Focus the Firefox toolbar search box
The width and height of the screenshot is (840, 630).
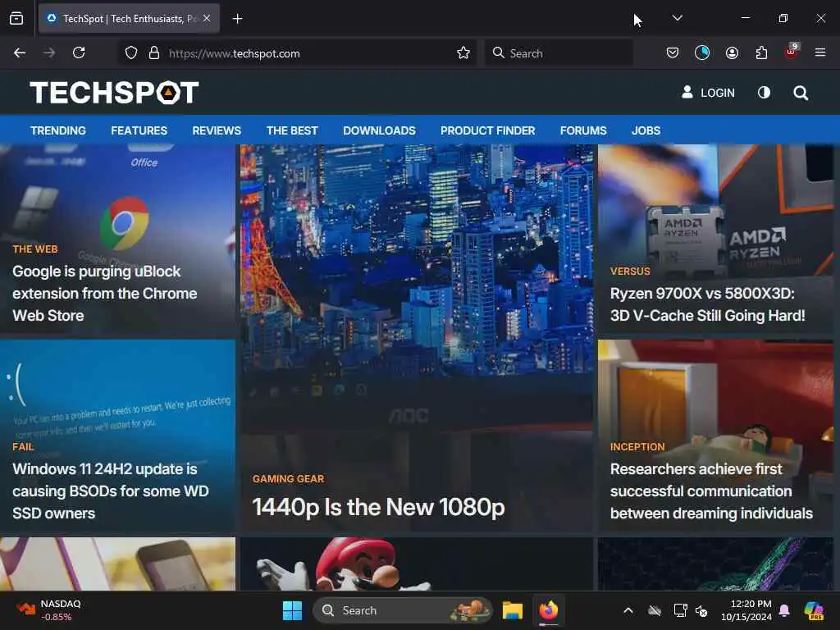[559, 53]
